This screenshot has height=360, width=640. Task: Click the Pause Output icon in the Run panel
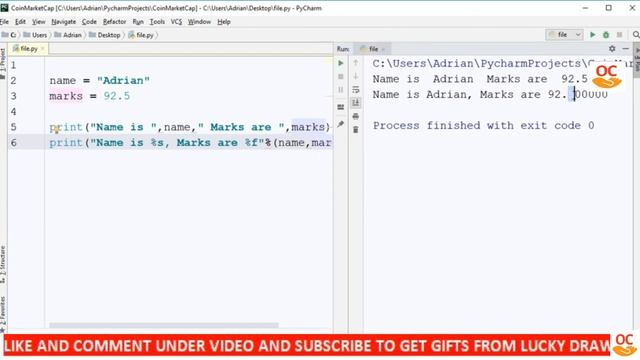340,89
